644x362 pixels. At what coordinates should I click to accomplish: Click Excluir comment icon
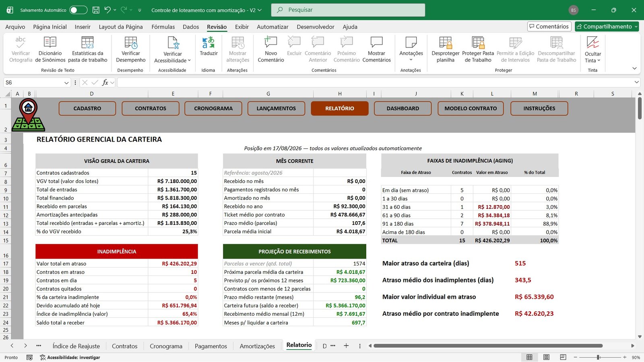pyautogui.click(x=294, y=42)
